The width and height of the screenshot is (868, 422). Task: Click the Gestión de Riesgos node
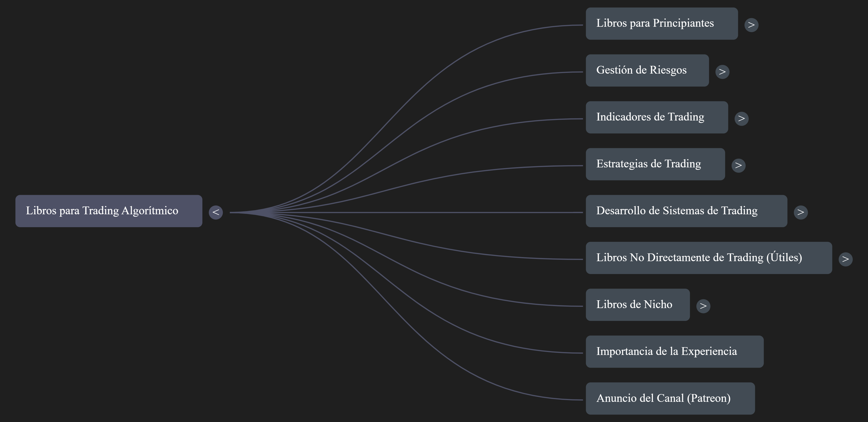click(647, 70)
